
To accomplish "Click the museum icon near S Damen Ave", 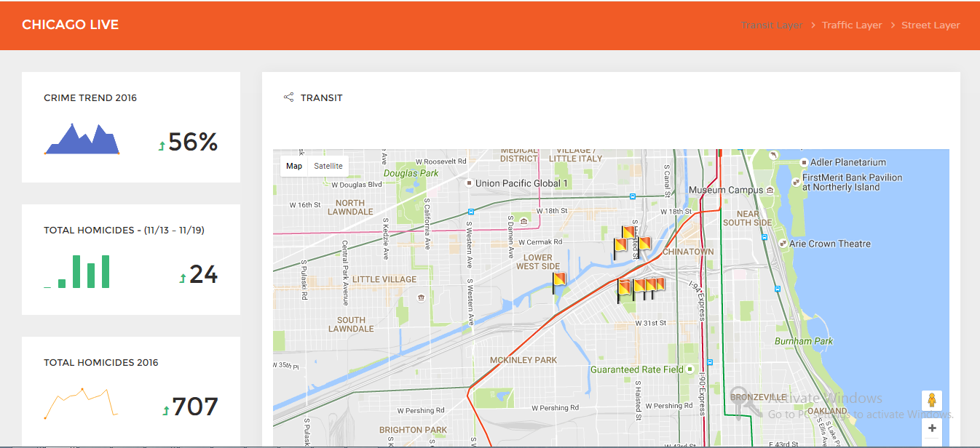I will coord(523,221).
